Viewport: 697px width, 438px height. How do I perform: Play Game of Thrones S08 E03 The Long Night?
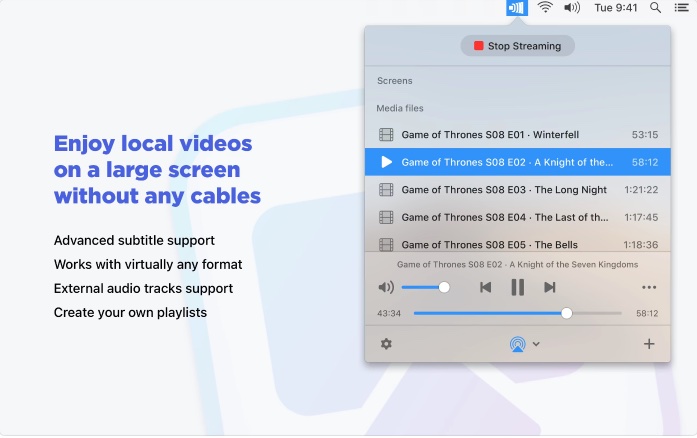(x=517, y=190)
